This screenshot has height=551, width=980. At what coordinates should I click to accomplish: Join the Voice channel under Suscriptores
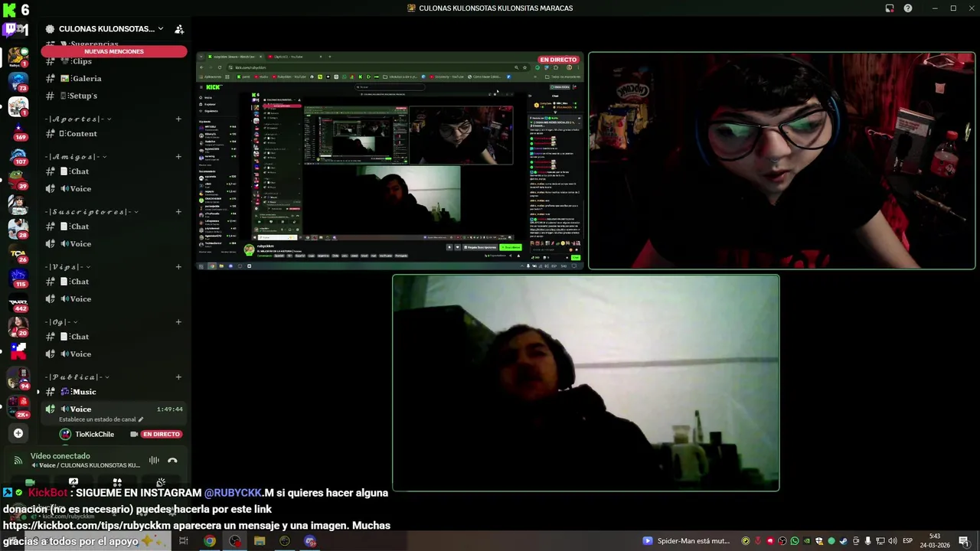point(114,244)
